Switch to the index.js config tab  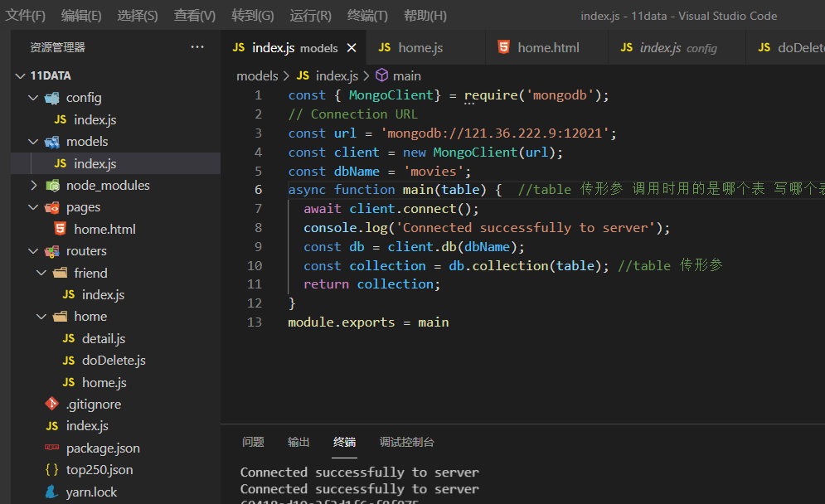(x=678, y=48)
